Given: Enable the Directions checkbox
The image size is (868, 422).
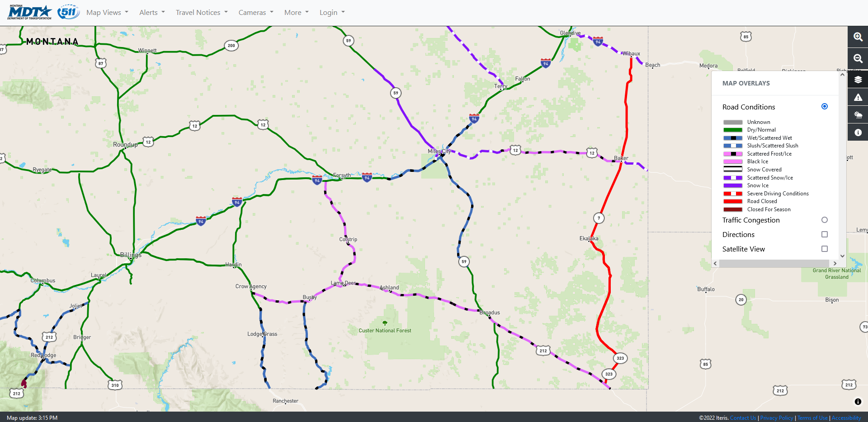Looking at the screenshot, I should point(824,234).
